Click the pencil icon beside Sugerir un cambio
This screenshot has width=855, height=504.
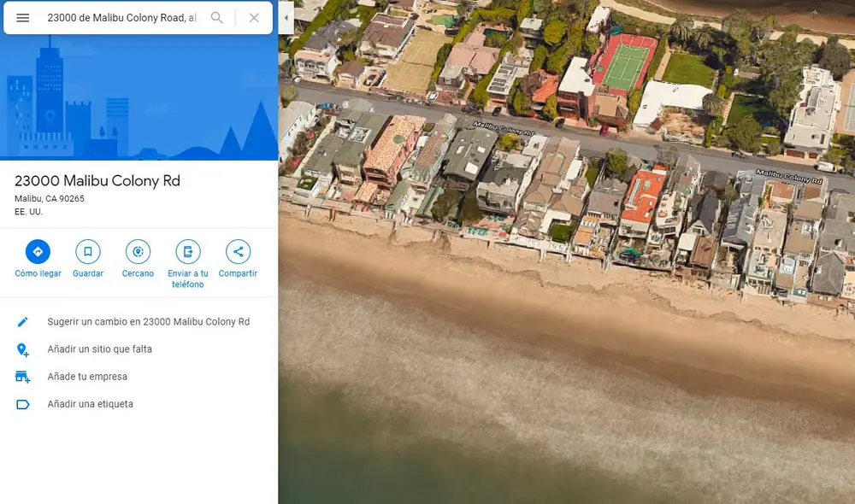(23, 321)
